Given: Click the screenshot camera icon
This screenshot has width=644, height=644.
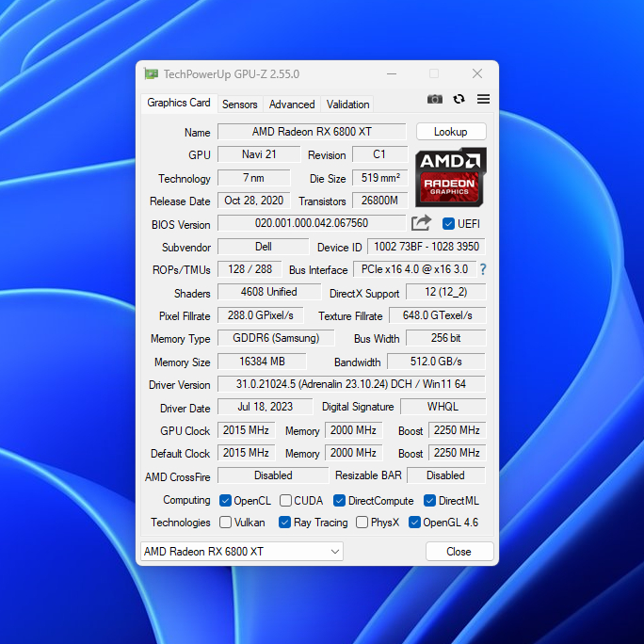Looking at the screenshot, I should [434, 99].
